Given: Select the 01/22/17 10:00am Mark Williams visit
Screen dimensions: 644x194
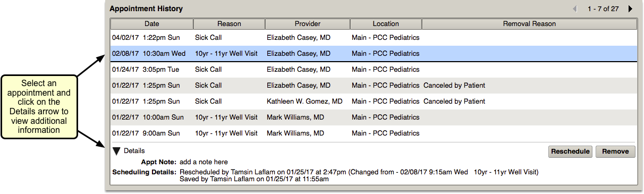Looking at the screenshot, I should click(374, 117).
